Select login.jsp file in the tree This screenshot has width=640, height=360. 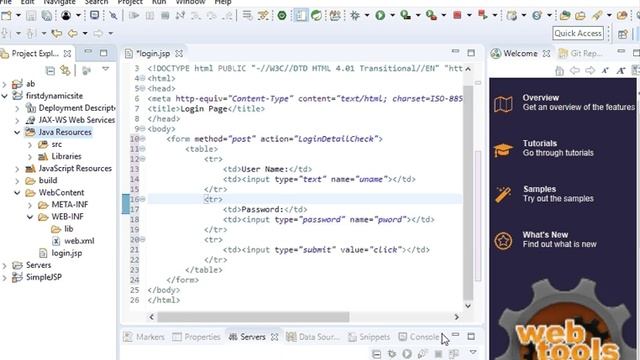click(67, 253)
